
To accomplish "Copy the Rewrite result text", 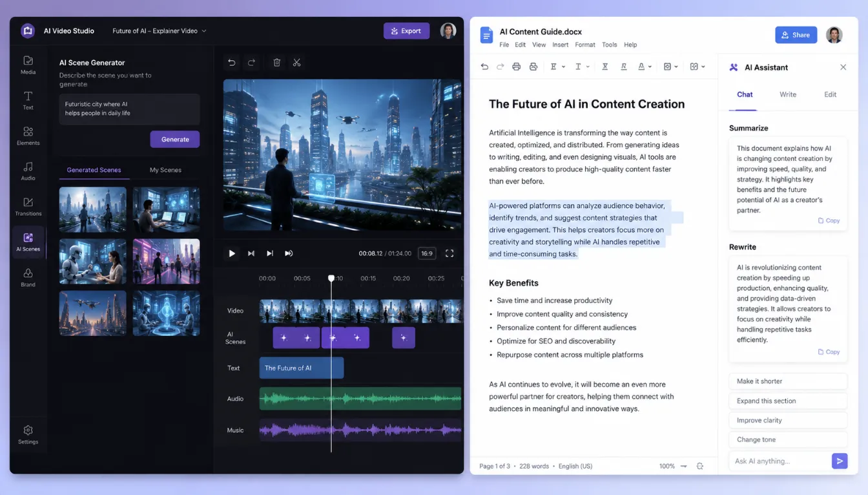I will [x=829, y=352].
